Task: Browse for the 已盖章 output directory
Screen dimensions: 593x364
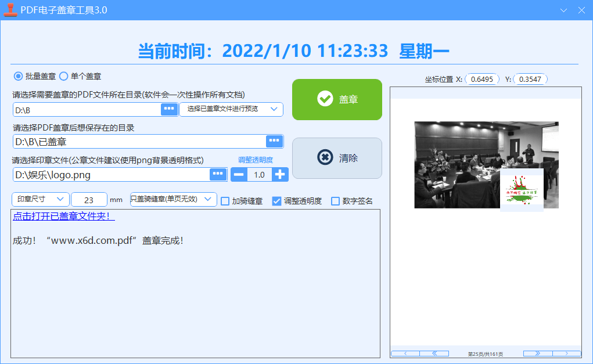Action: pos(275,141)
